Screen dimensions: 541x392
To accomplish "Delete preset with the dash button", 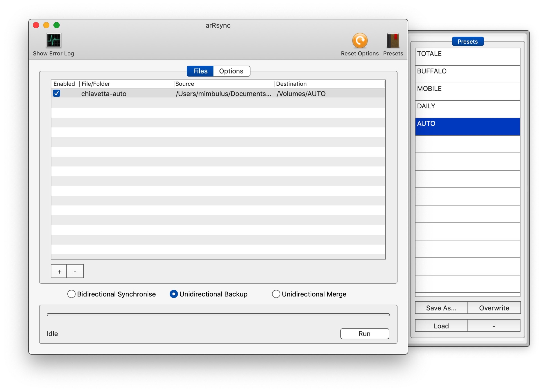I will pyautogui.click(x=494, y=326).
